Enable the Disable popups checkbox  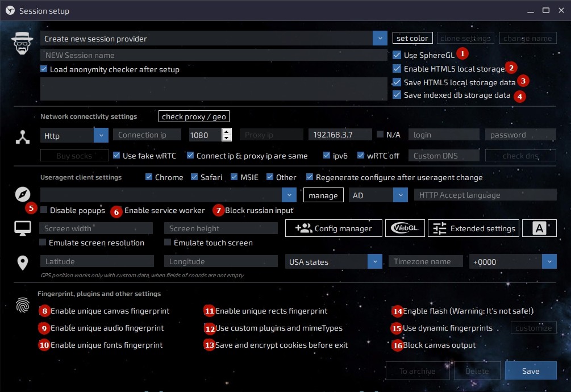point(44,210)
